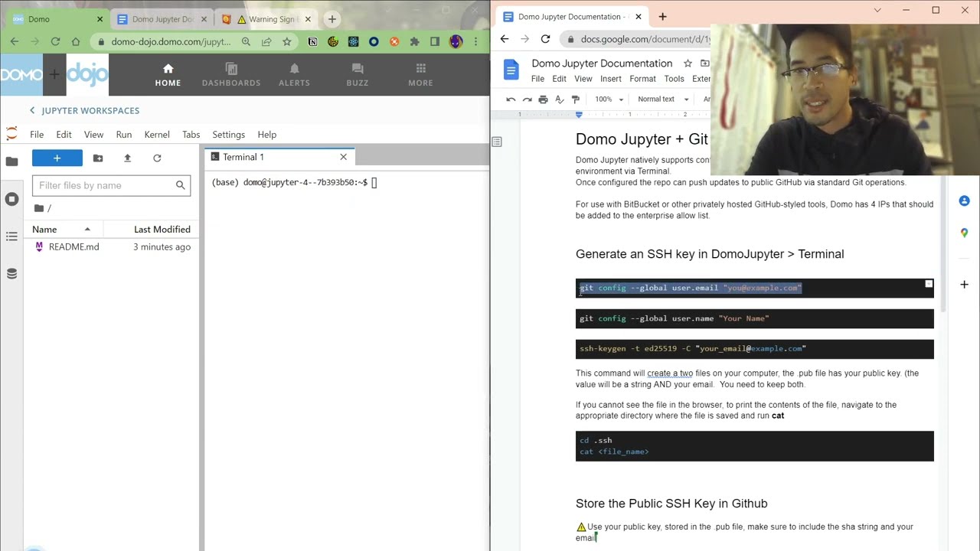Print the Google Docs document
This screenshot has width=980, height=551.
tap(543, 99)
